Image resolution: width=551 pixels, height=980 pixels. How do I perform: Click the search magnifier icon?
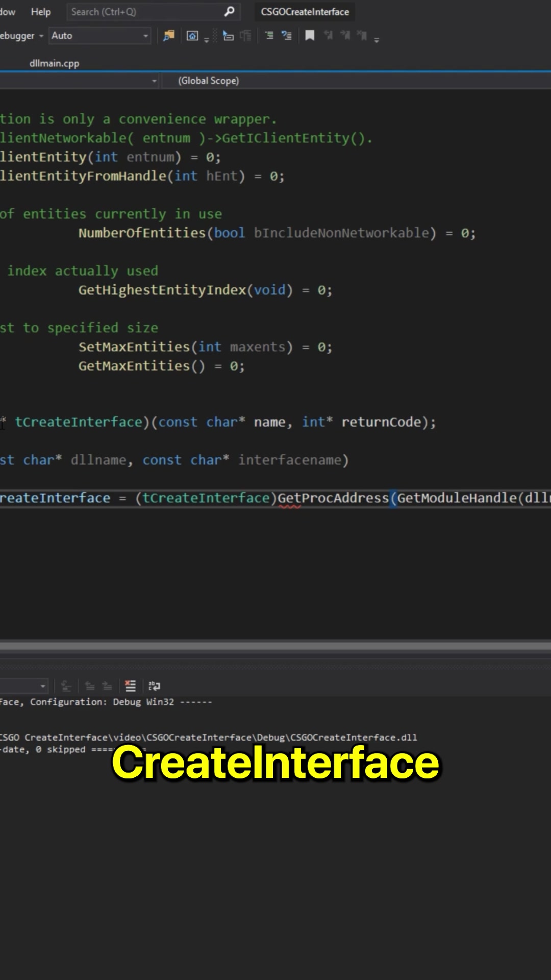tap(230, 11)
